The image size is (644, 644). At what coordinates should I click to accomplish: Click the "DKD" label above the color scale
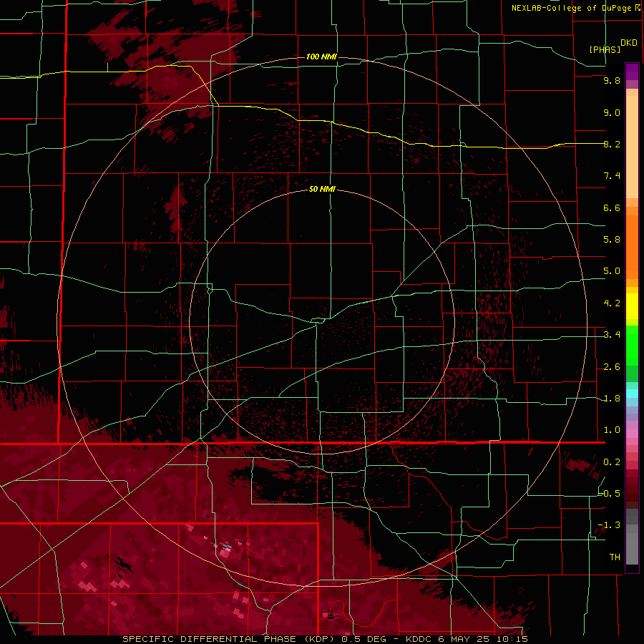629,43
